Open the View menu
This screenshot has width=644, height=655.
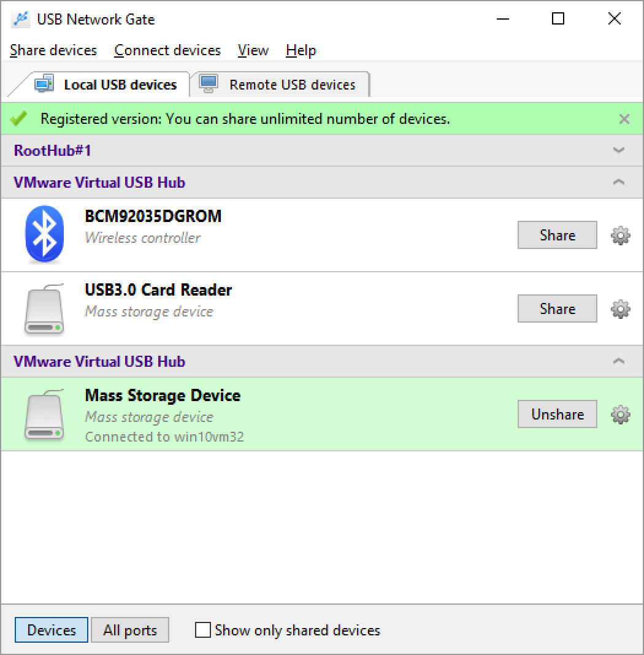(x=253, y=50)
